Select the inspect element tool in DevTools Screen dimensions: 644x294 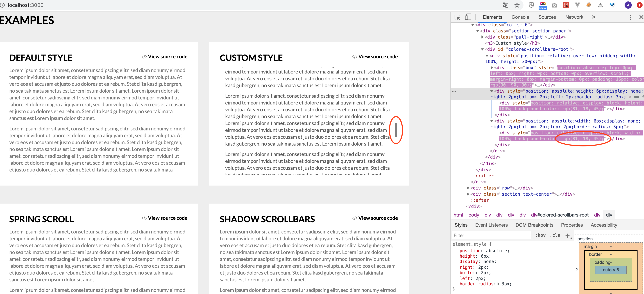click(x=457, y=17)
